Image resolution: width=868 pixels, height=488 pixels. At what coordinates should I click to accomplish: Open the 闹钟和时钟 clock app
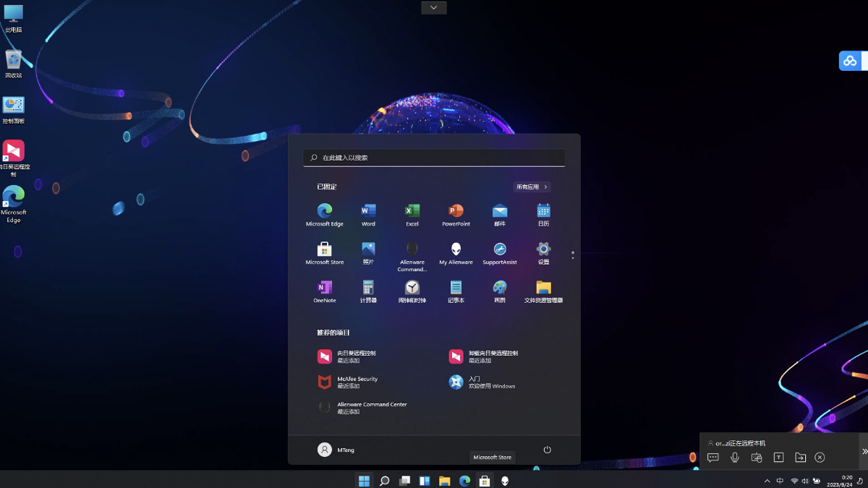click(412, 291)
